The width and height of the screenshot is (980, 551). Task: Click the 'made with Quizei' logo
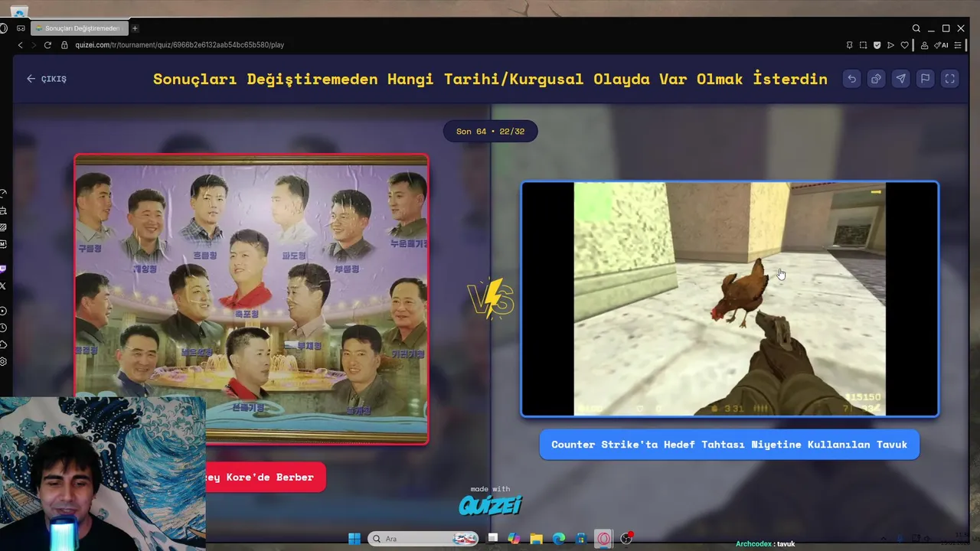tap(490, 500)
